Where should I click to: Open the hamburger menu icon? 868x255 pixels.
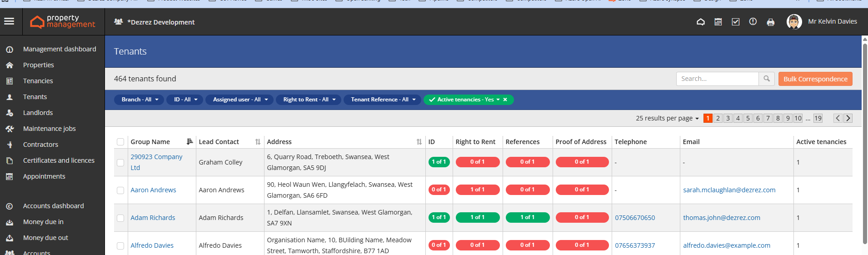[x=9, y=21]
